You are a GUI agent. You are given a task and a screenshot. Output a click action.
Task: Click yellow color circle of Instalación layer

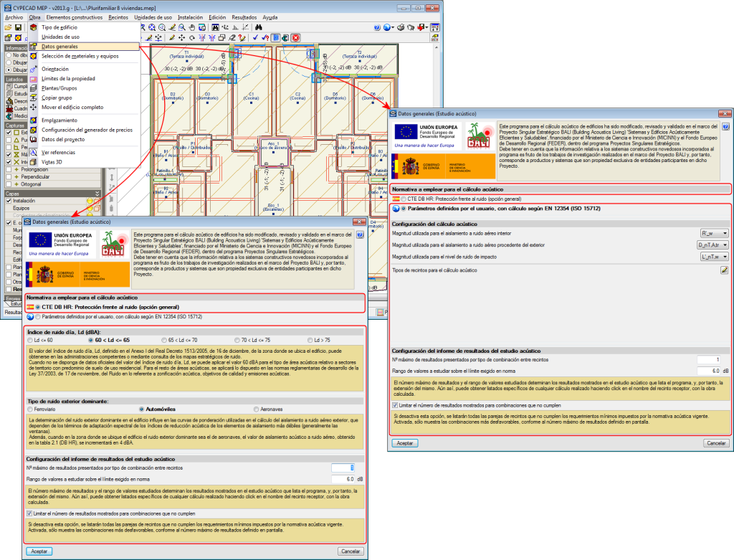click(x=90, y=201)
